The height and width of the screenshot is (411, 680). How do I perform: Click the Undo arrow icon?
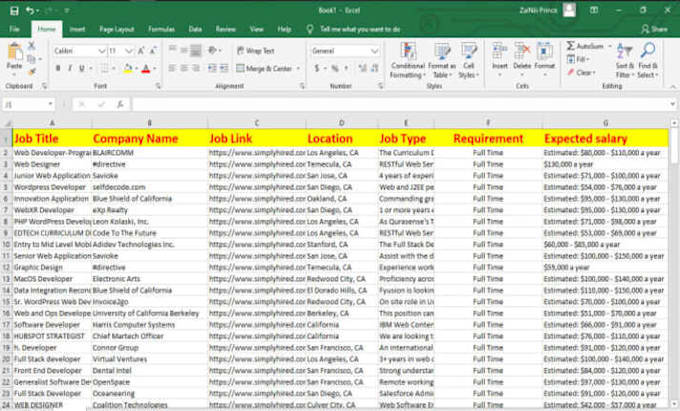pyautogui.click(x=29, y=11)
